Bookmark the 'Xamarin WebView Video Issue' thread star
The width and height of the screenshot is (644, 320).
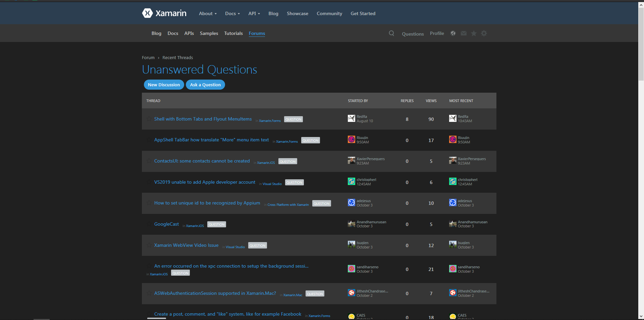(149, 245)
